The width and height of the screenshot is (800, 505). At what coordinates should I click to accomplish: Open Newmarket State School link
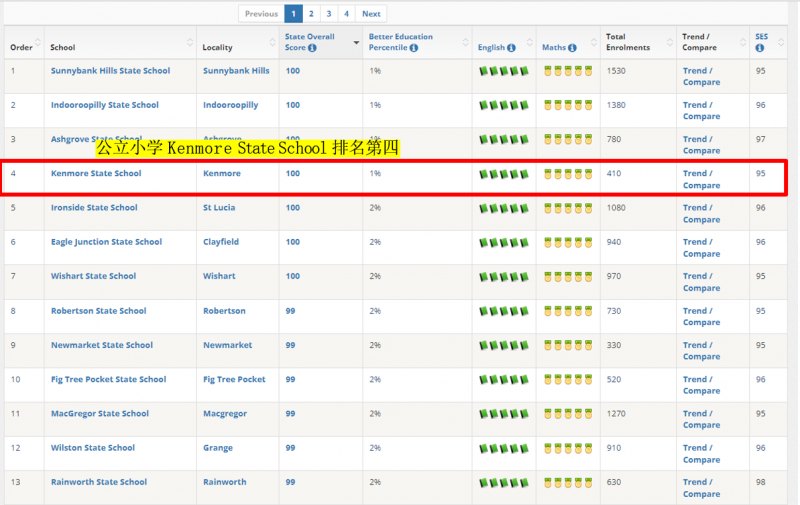pyautogui.click(x=102, y=345)
